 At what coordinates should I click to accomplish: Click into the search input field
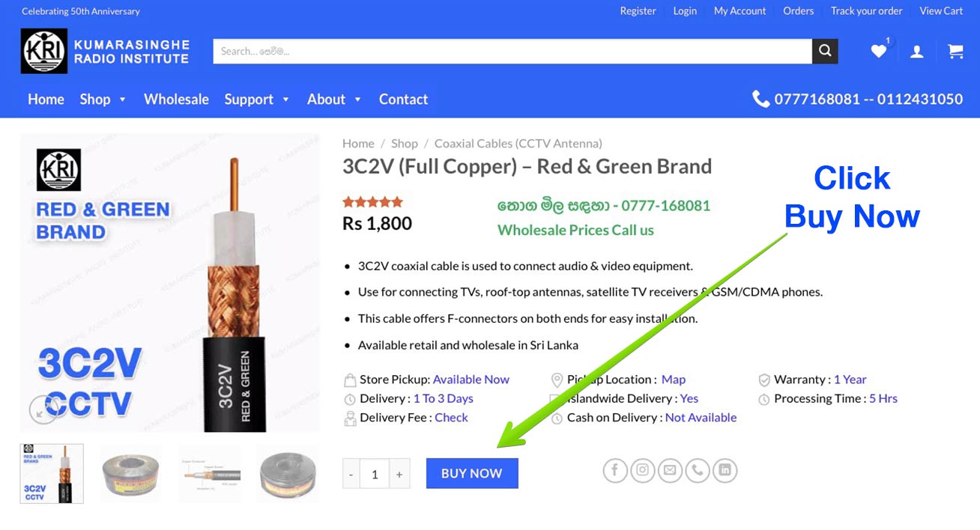pyautogui.click(x=512, y=51)
